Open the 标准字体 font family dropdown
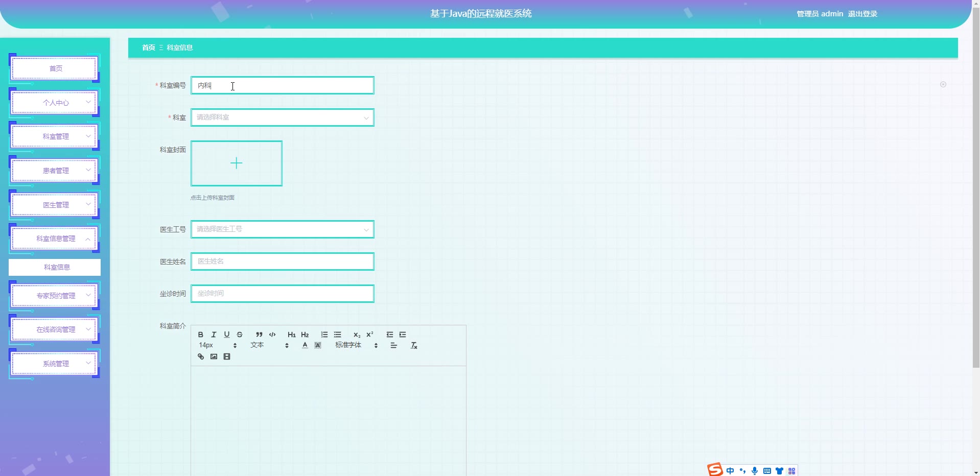 (x=357, y=345)
